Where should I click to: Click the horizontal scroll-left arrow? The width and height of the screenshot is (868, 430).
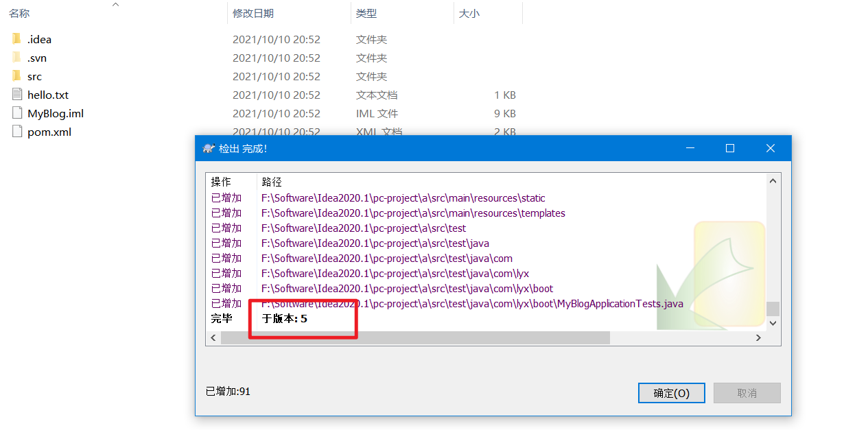click(213, 337)
